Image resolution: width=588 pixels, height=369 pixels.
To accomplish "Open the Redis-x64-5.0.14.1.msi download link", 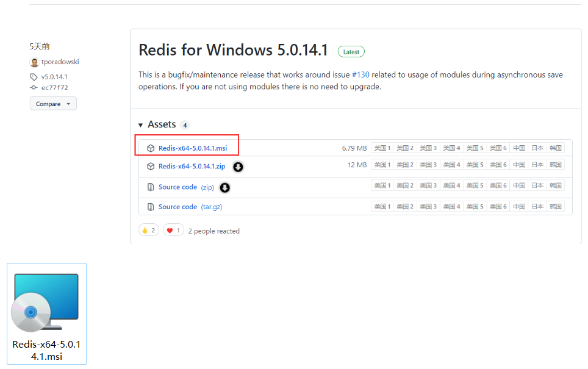I will point(192,148).
